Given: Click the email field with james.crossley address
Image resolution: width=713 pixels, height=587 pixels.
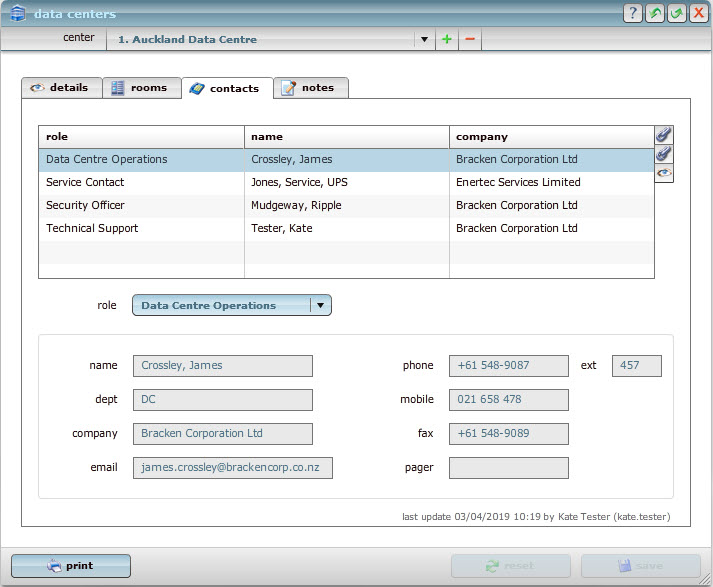Looking at the screenshot, I should click(232, 468).
